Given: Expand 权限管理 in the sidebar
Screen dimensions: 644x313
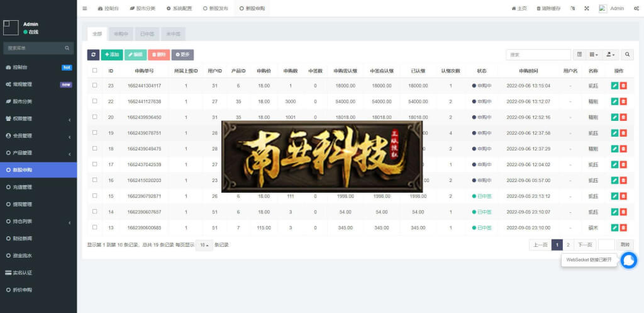Looking at the screenshot, I should [x=38, y=118].
